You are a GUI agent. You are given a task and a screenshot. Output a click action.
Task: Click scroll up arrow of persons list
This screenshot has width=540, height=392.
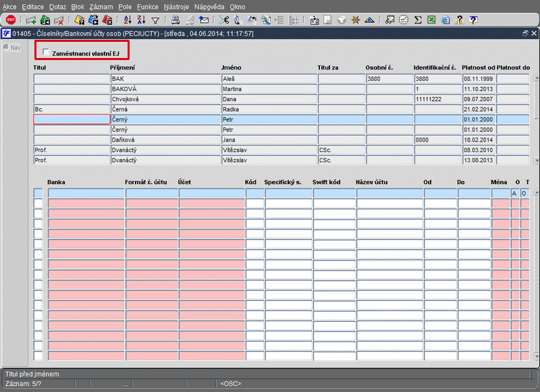coord(537,78)
